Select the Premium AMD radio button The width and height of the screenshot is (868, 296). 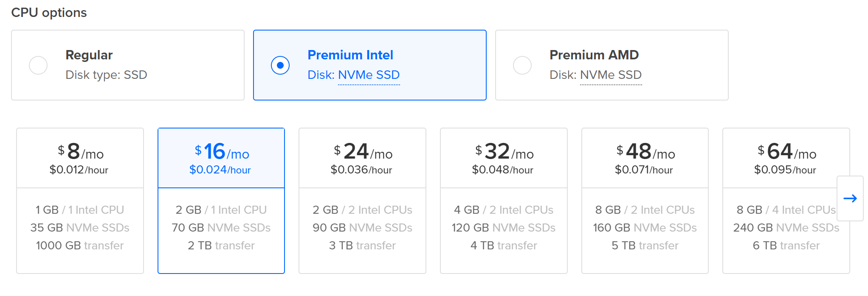(522, 65)
